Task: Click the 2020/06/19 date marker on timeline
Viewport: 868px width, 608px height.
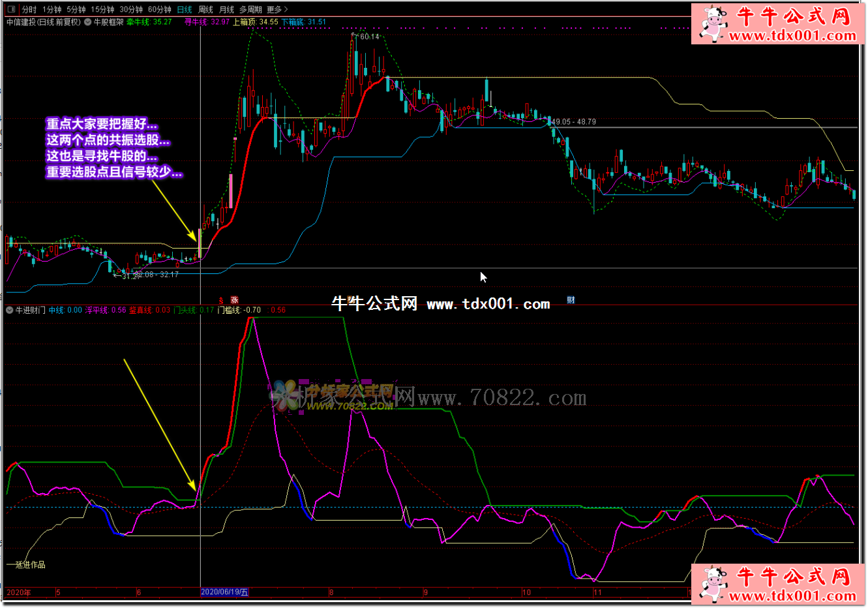Action: (224, 592)
